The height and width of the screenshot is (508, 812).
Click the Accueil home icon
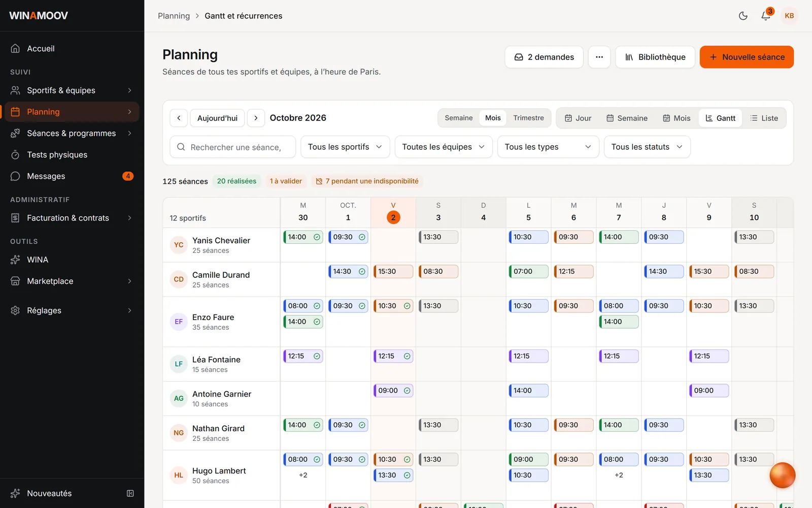point(15,48)
